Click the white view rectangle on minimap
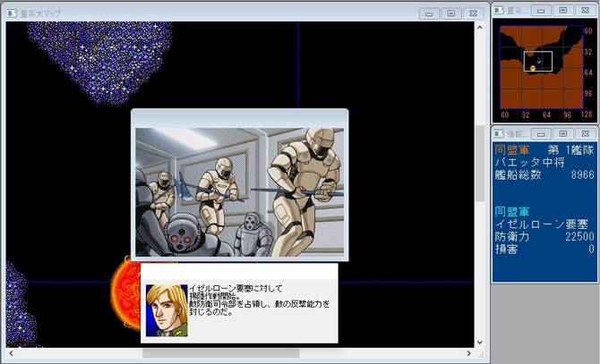Screen dimensions: 600x364 click(538, 62)
